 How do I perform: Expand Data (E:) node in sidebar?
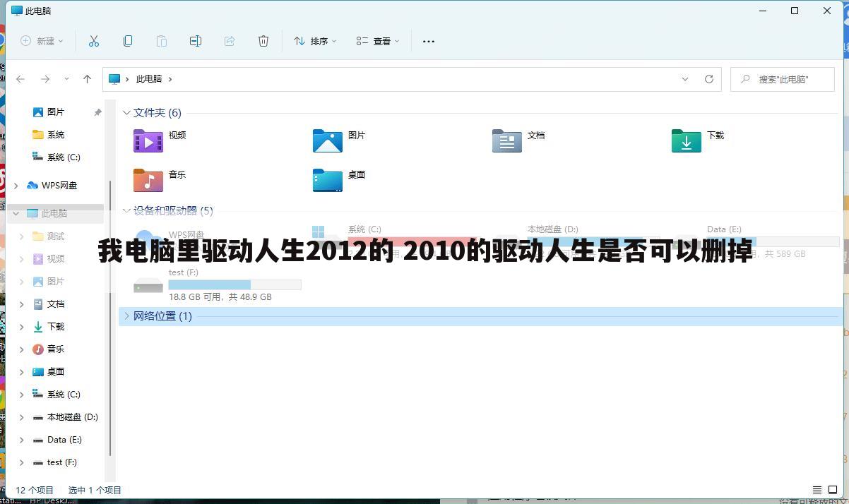click(21, 440)
